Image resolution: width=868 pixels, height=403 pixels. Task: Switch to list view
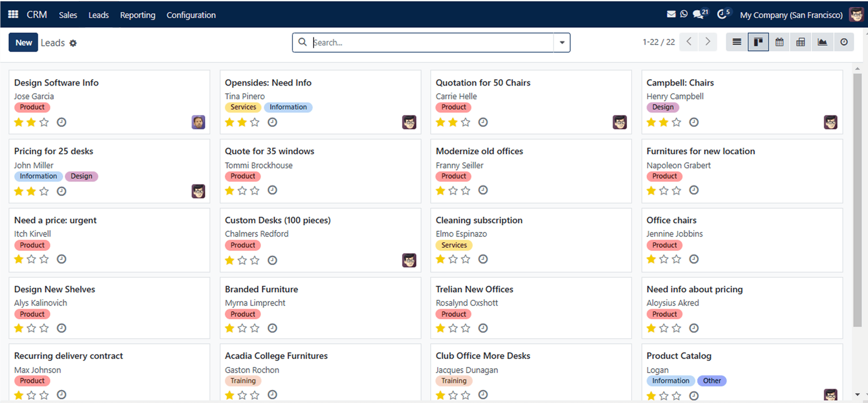coord(737,42)
